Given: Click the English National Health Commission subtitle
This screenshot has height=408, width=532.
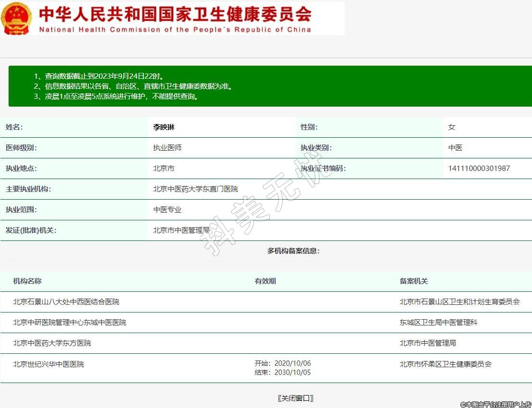Looking at the screenshot, I should [175, 29].
